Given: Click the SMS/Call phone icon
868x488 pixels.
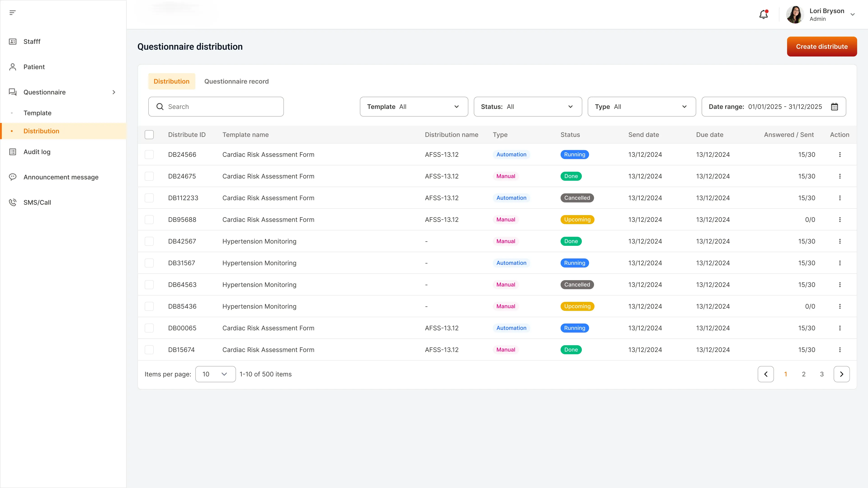Looking at the screenshot, I should point(12,202).
